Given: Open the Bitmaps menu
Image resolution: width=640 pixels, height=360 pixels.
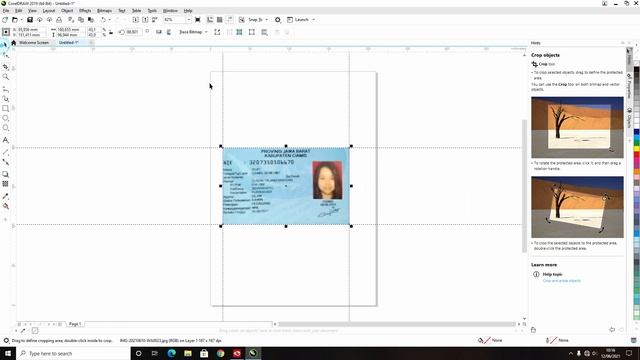Looking at the screenshot, I should [104, 11].
